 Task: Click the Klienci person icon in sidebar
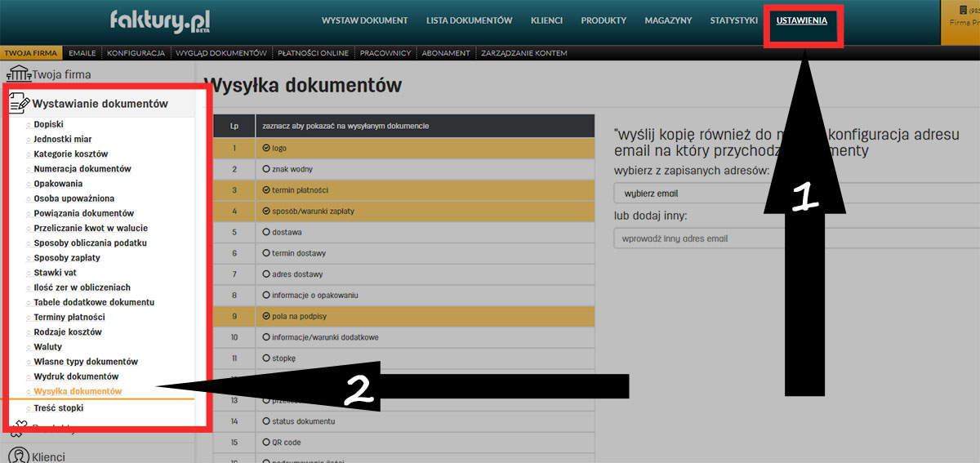tap(19, 456)
